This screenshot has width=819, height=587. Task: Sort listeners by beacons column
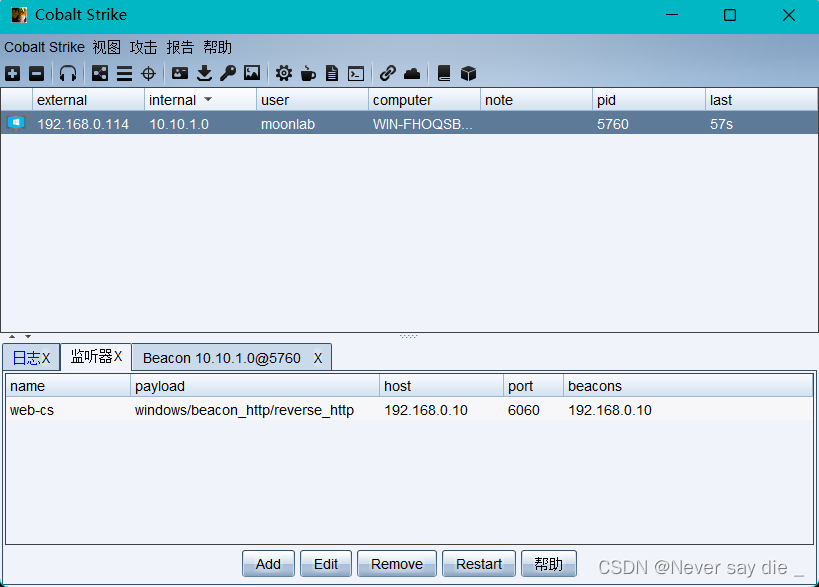click(688, 386)
